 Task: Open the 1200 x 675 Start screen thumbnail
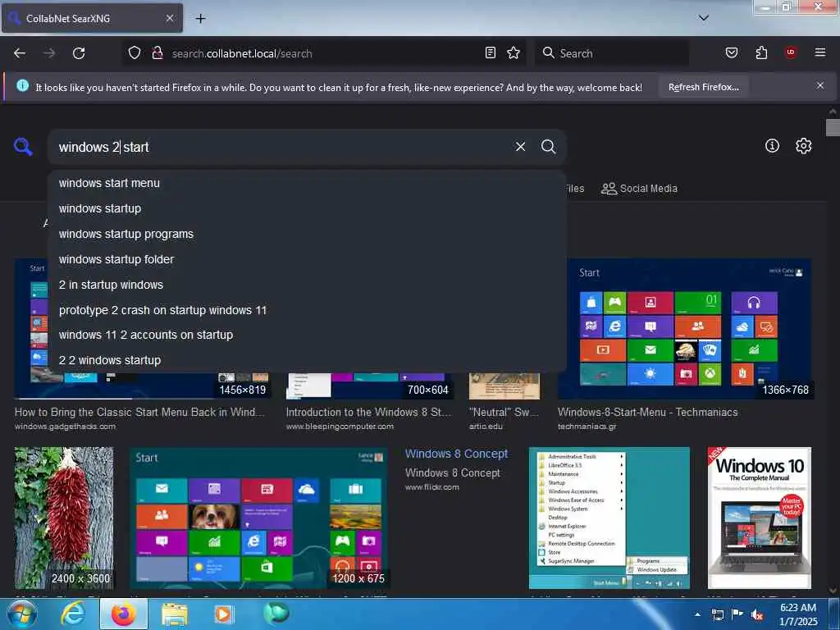click(x=258, y=518)
